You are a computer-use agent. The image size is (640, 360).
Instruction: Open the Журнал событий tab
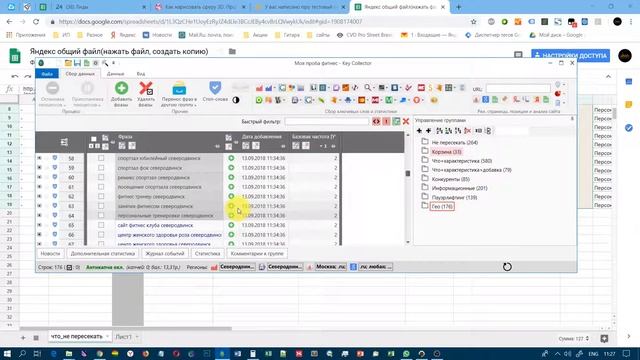click(x=165, y=253)
